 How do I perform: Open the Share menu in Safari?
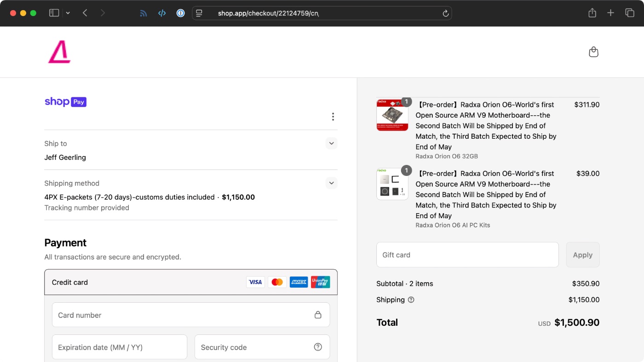[592, 13]
